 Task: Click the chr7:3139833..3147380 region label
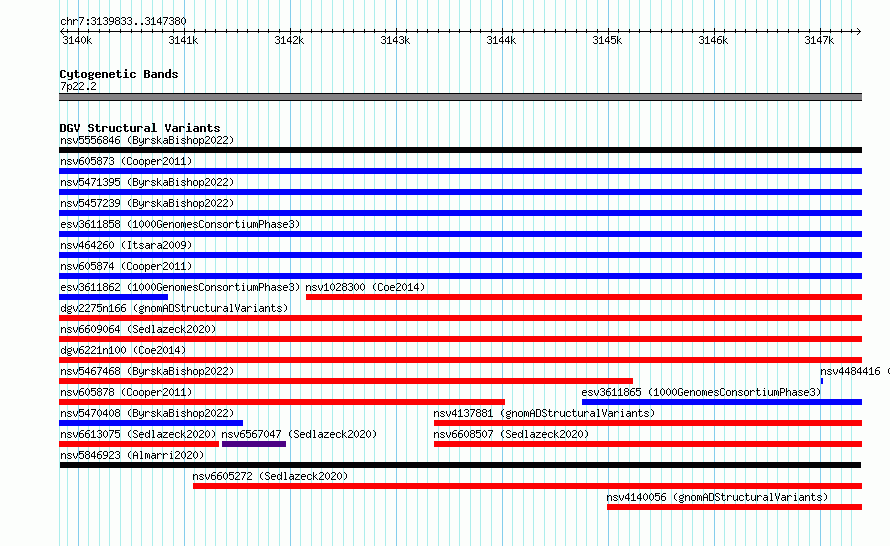(x=123, y=21)
